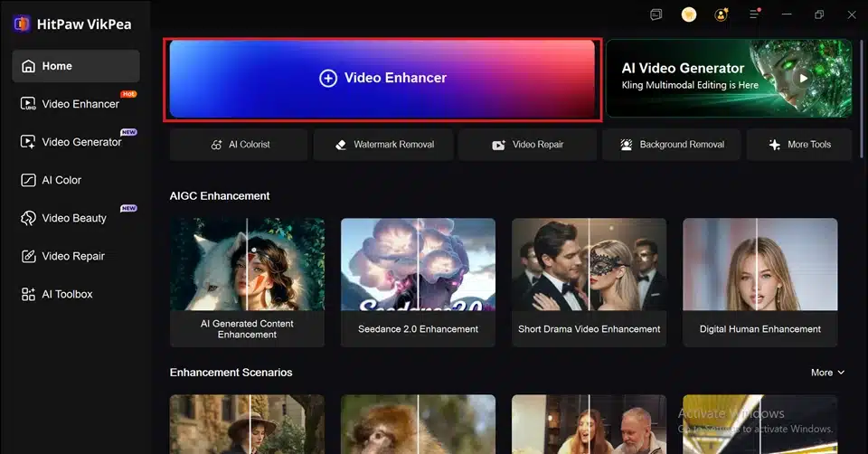This screenshot has height=454, width=868.
Task: Open the Video Repair quick tool button
Action: tap(527, 145)
